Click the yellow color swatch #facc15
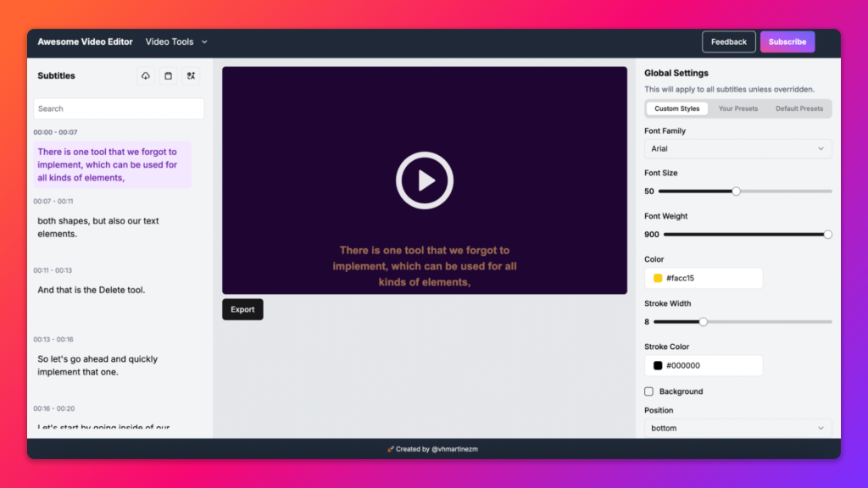The image size is (868, 488). point(658,278)
